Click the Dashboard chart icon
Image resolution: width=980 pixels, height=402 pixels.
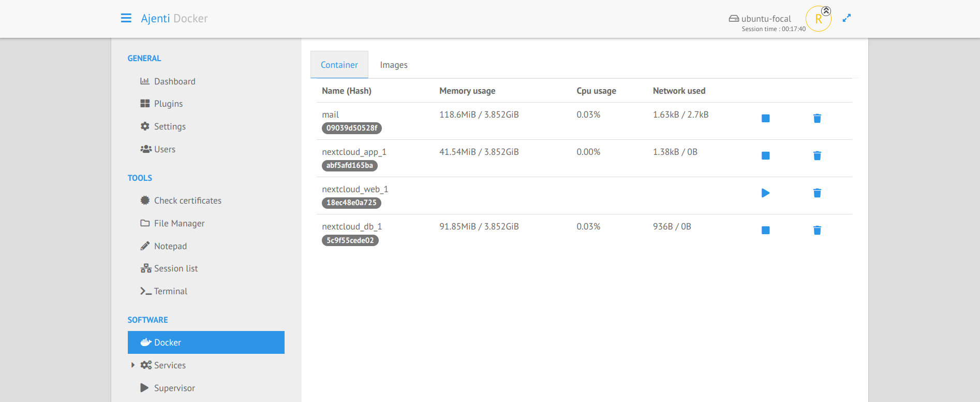click(145, 81)
